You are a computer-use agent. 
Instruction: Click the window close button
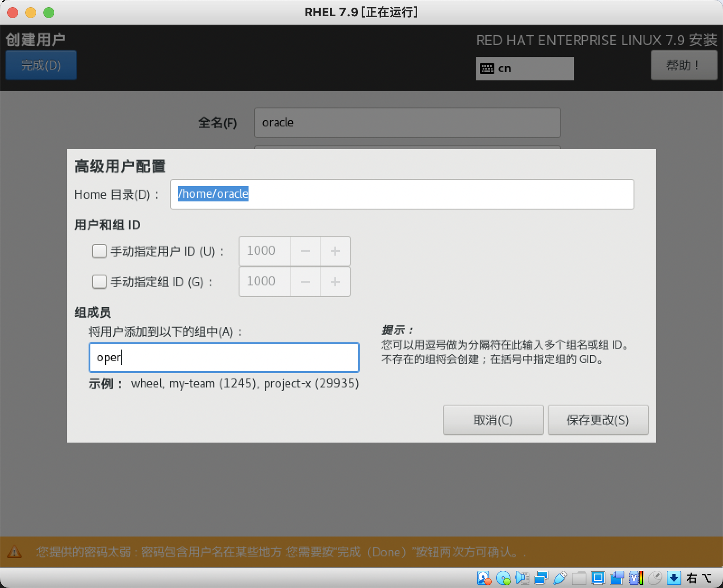click(13, 13)
